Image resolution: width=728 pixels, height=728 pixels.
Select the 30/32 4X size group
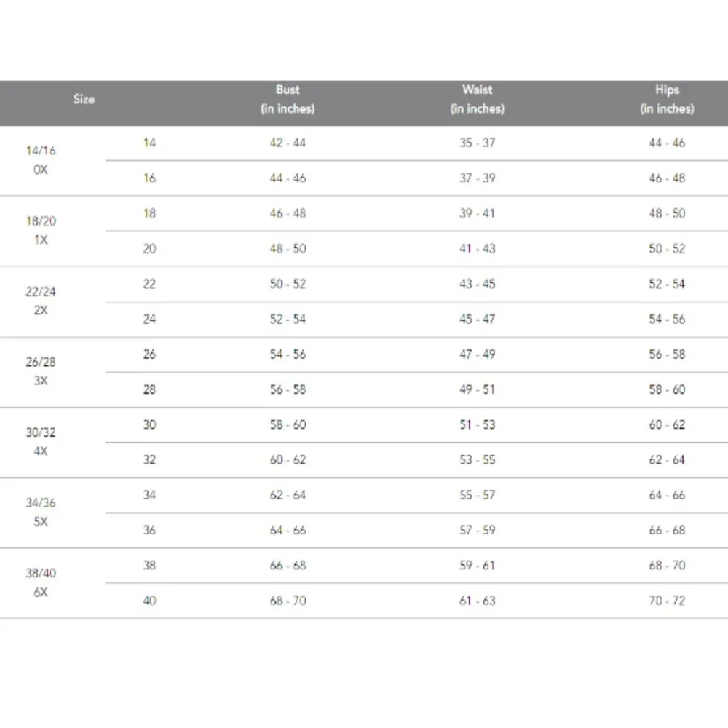[41, 442]
